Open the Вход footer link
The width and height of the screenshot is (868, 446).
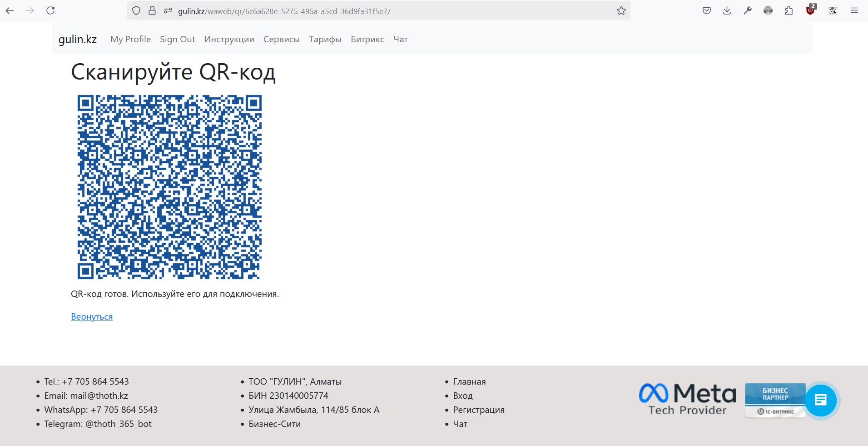point(463,396)
